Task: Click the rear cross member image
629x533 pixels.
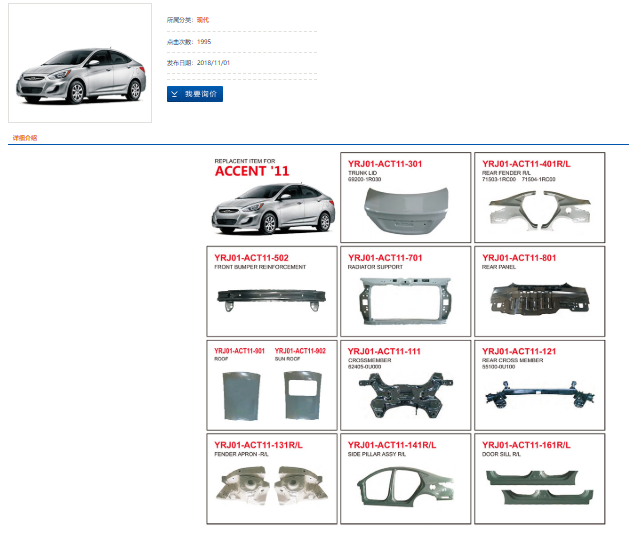Action: (x=538, y=393)
